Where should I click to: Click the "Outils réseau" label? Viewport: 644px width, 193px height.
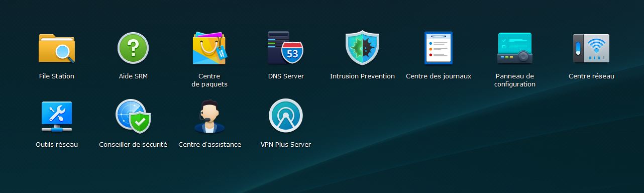[x=57, y=145]
